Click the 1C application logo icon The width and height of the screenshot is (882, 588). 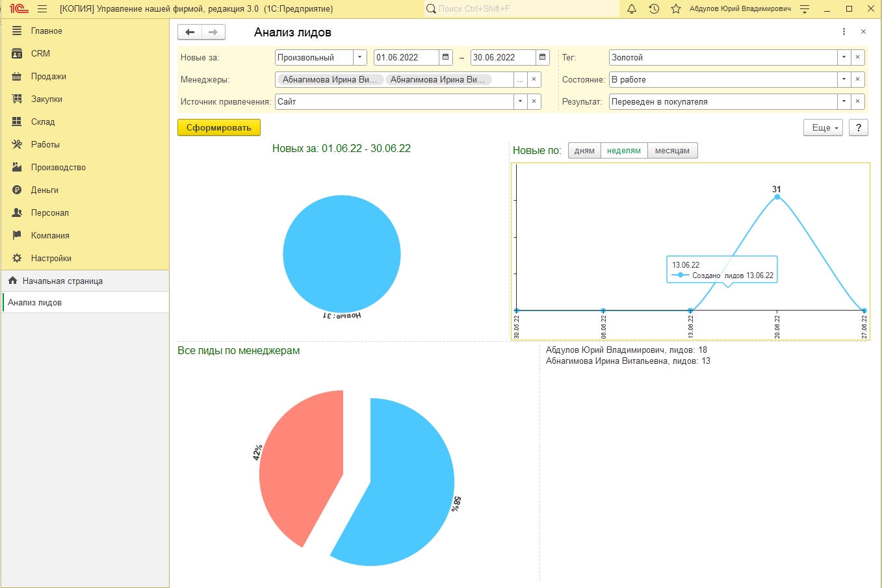[x=19, y=9]
